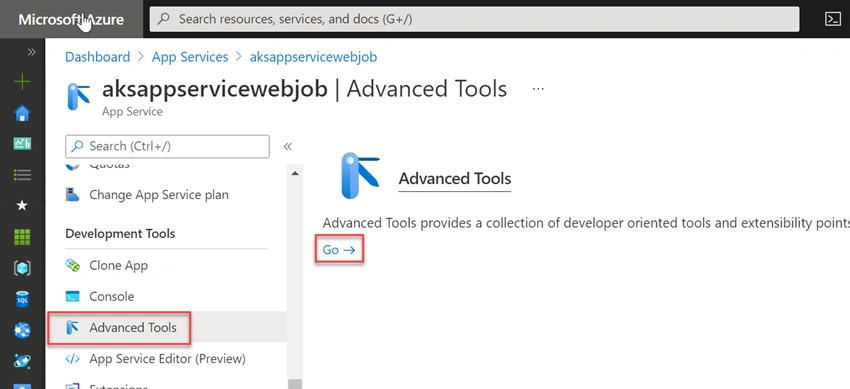Image resolution: width=850 pixels, height=389 pixels.
Task: Click the App Service icon beside the page title
Action: [x=79, y=96]
